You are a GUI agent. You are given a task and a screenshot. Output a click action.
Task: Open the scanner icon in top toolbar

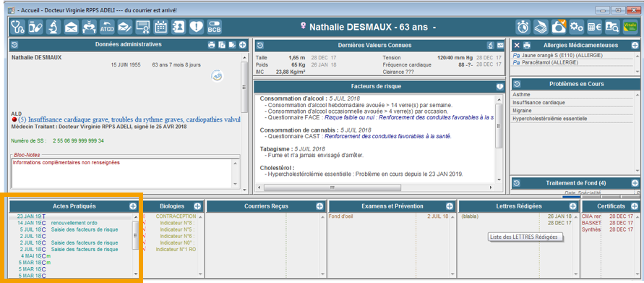[x=541, y=27]
